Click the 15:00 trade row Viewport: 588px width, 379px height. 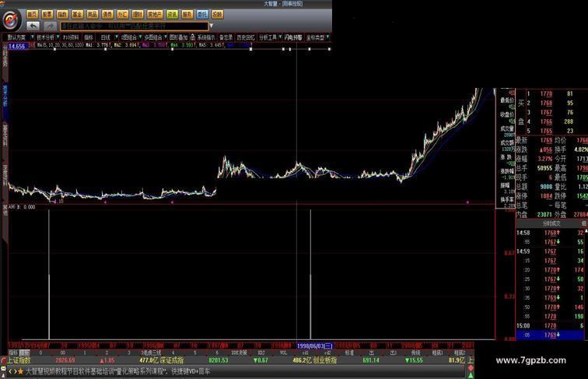pyautogui.click(x=551, y=326)
